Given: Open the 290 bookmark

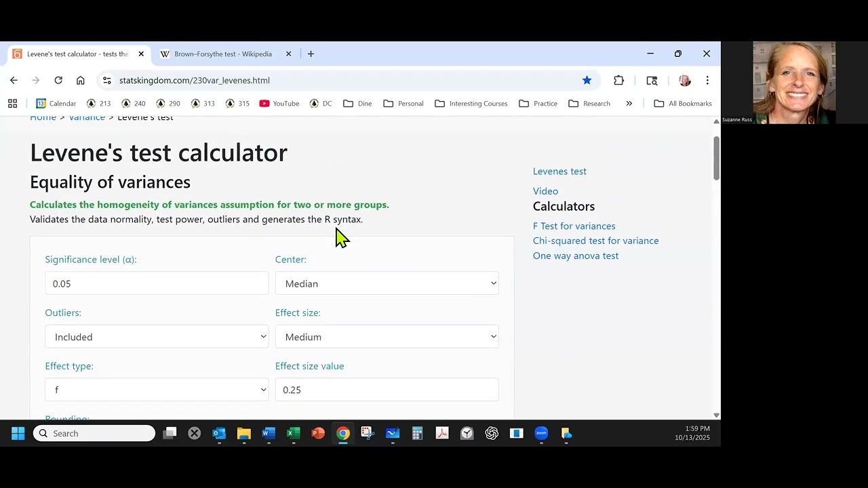Looking at the screenshot, I should 167,104.
